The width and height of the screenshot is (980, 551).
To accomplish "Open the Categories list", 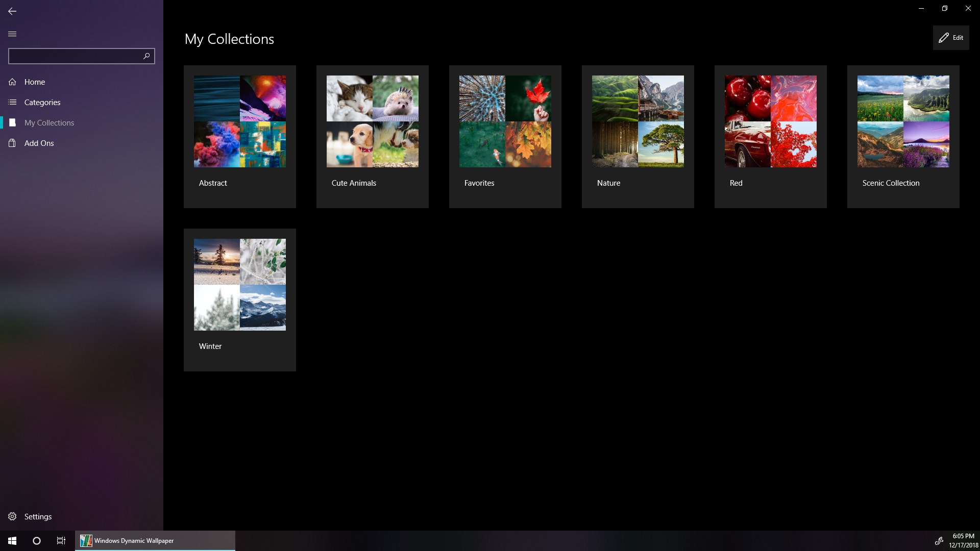I will pos(42,103).
